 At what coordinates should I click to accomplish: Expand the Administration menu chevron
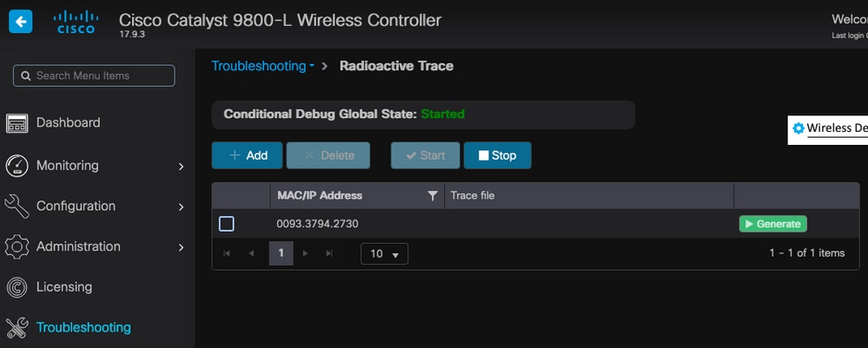coord(181,247)
